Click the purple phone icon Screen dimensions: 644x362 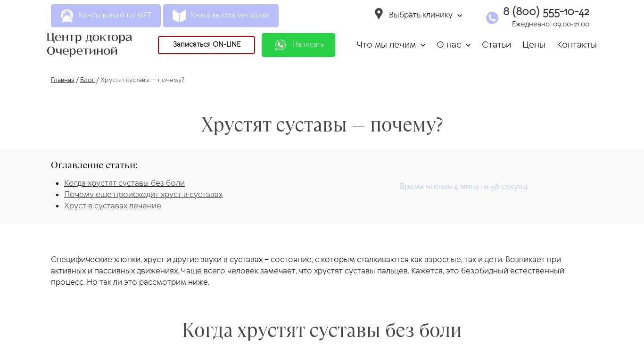(492, 18)
